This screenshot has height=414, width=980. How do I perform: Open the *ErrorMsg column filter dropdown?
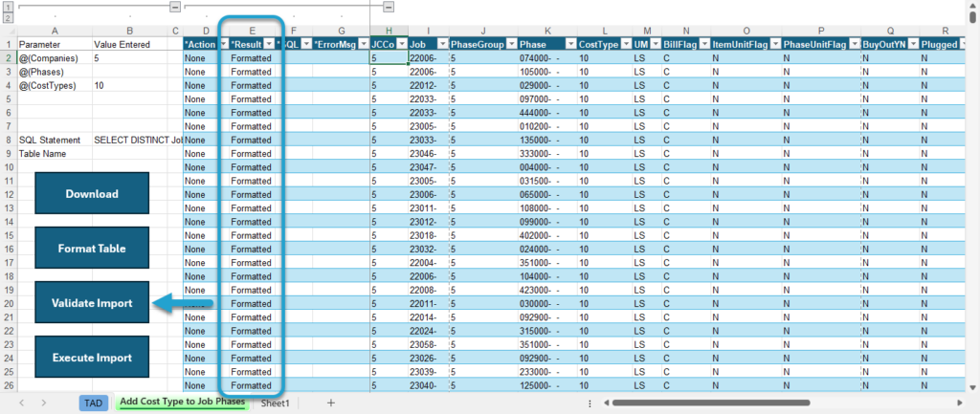pos(363,44)
